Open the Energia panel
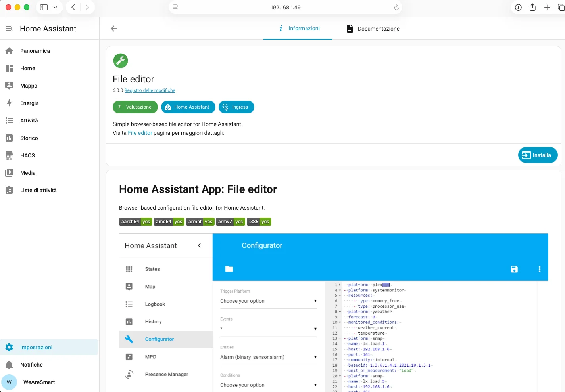This screenshot has height=392, width=565. 50,103
